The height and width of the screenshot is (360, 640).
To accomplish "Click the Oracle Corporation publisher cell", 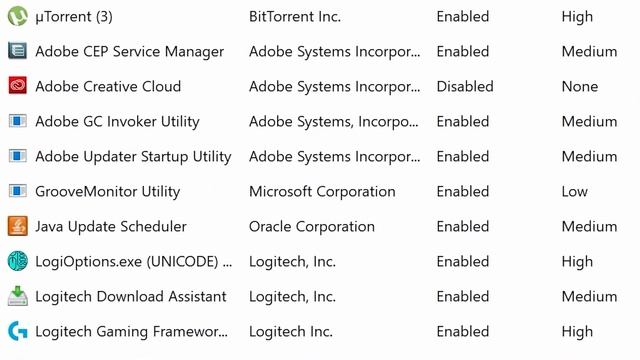I will click(312, 227).
